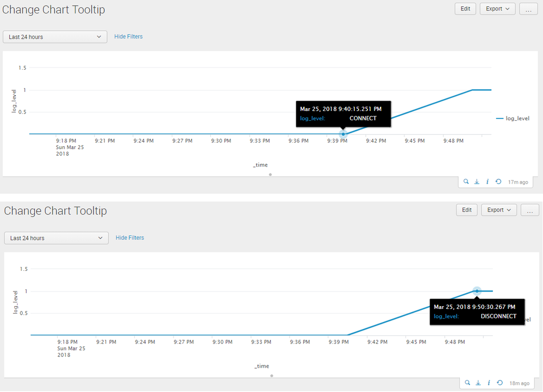543x392 pixels.
Task: Open Last 24 hours picker in bottom dashboard
Action: click(x=56, y=238)
